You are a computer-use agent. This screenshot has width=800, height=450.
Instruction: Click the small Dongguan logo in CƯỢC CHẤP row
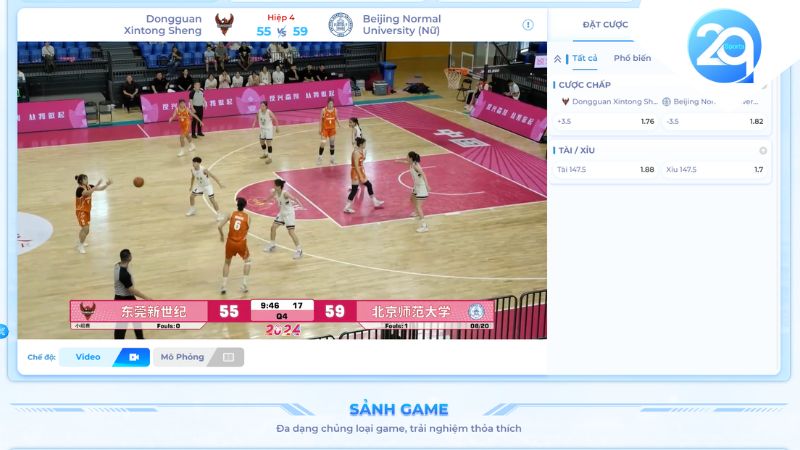coord(565,102)
